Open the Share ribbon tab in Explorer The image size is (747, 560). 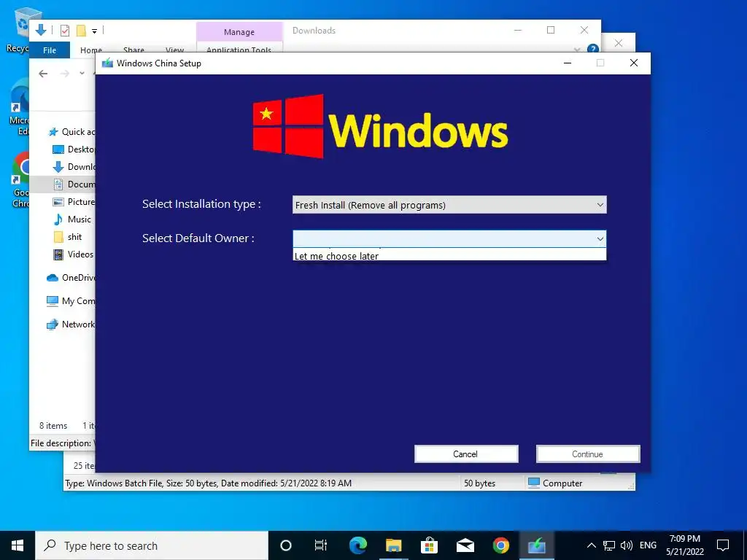click(133, 50)
